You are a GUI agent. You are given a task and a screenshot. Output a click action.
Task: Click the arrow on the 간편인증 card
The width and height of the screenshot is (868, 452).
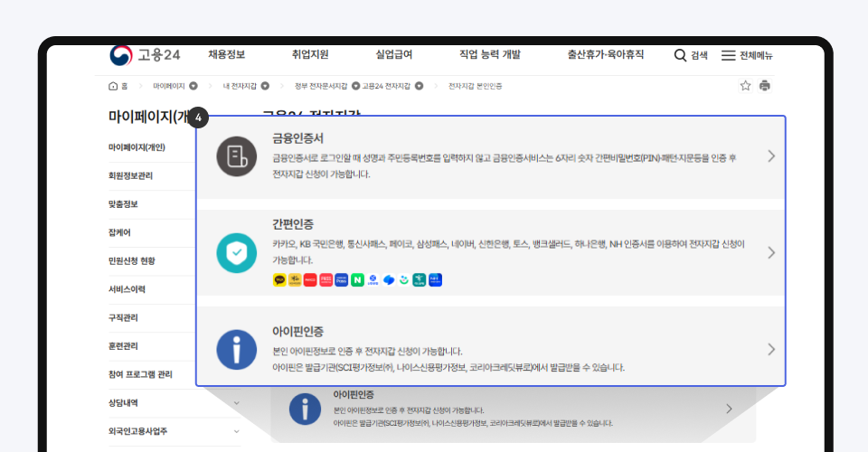(x=771, y=253)
